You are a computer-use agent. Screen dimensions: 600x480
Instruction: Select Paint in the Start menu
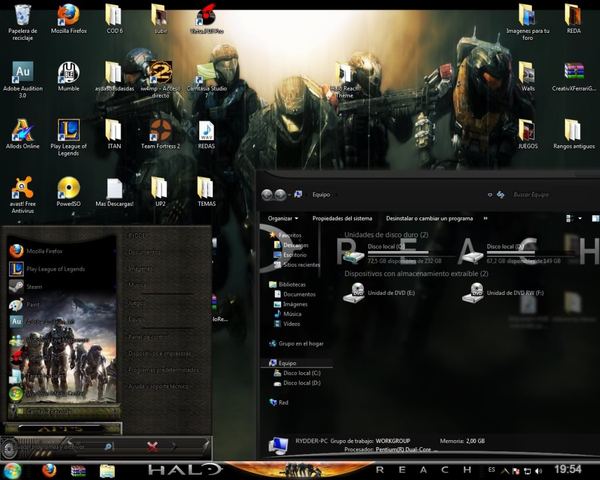[62, 305]
